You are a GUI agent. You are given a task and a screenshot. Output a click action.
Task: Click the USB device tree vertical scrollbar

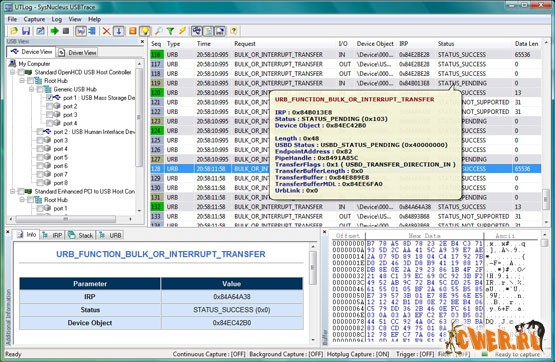[x=139, y=137]
